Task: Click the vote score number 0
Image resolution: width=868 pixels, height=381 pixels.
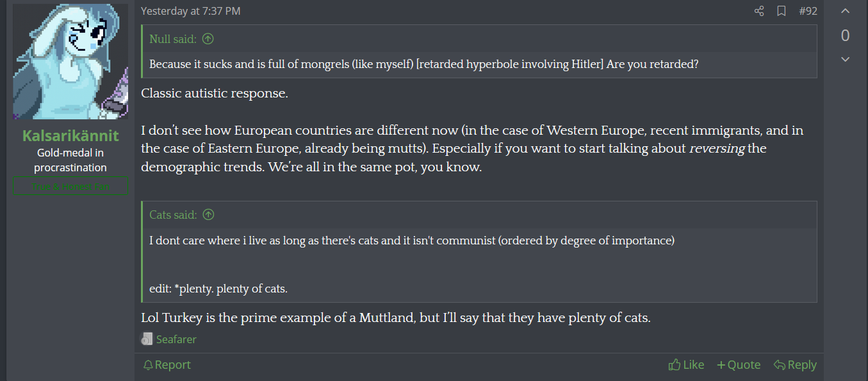Action: coord(845,36)
